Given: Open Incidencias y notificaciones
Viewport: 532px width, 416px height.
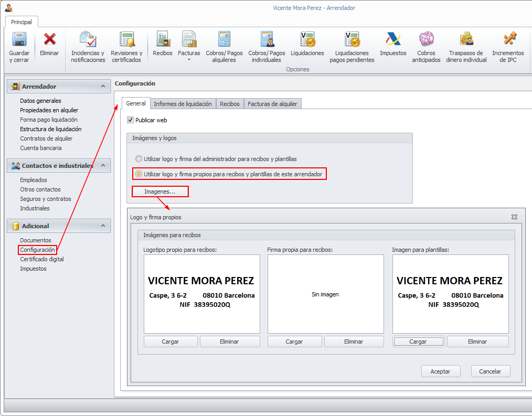Looking at the screenshot, I should tap(88, 39).
